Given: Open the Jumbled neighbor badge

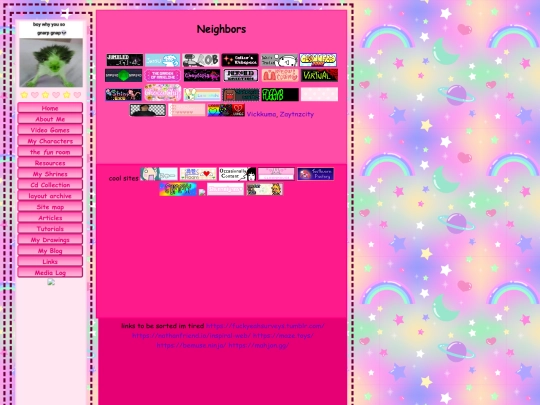Looking at the screenshot, I should [x=125, y=60].
